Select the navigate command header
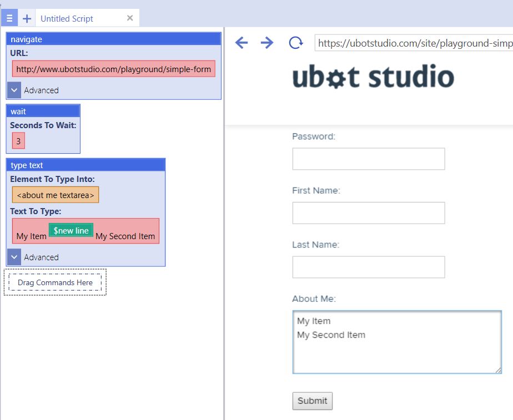Viewport: 513px width, 420px height. point(113,39)
